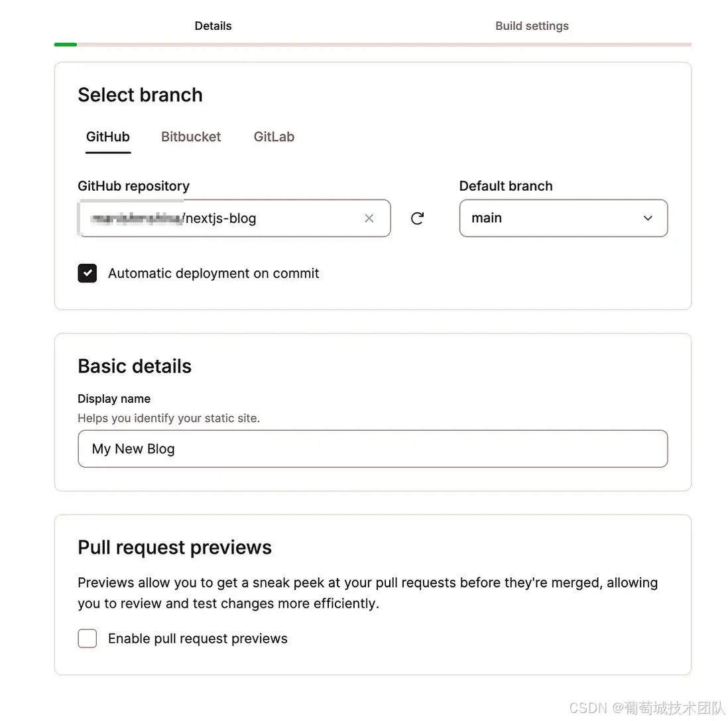Expand the Default branch chevron arrow

click(648, 218)
